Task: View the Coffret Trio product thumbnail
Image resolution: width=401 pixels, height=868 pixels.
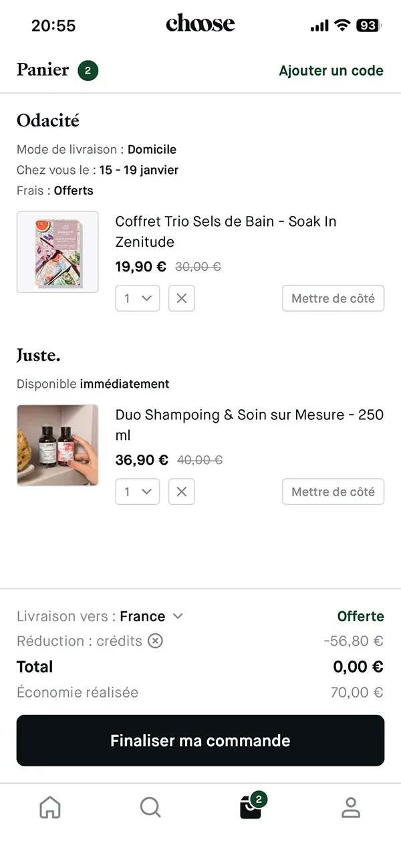Action: pos(57,252)
